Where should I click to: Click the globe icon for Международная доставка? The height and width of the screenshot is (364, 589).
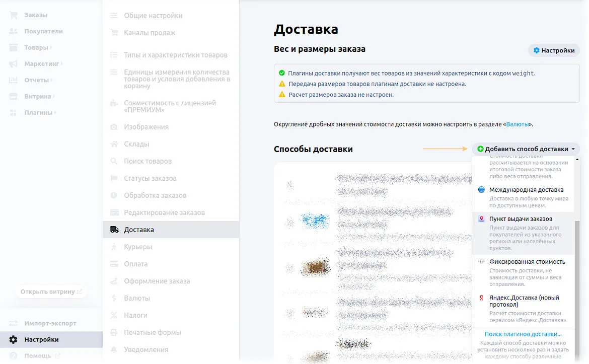[x=483, y=190]
